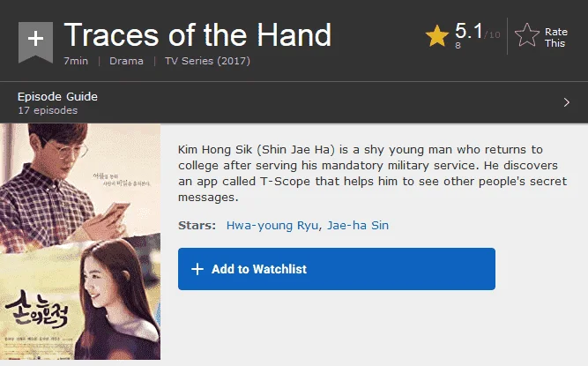Click the plot summary paragraph text

click(372, 173)
